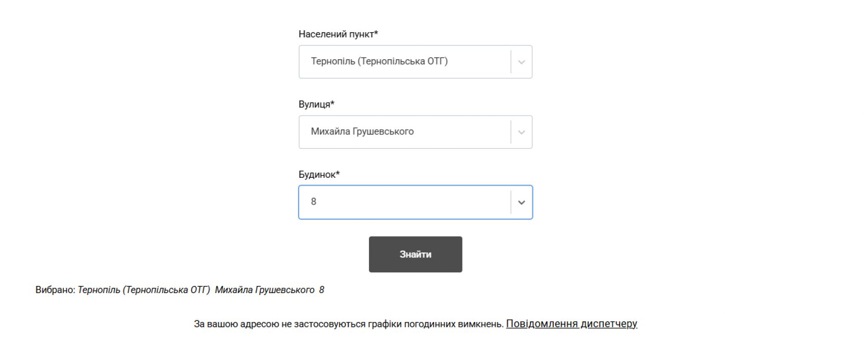This screenshot has height=342, width=868.
Task: Click the Вибрано summary label
Action: (x=55, y=290)
